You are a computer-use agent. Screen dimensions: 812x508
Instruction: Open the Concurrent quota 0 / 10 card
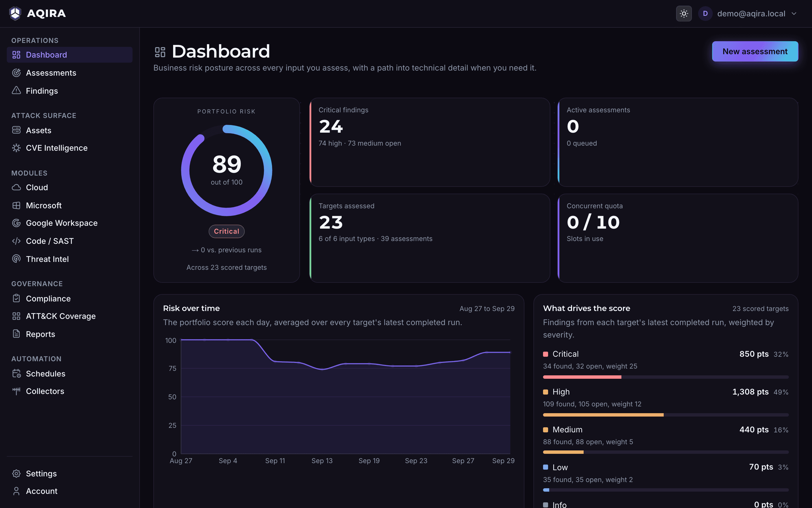click(678, 238)
